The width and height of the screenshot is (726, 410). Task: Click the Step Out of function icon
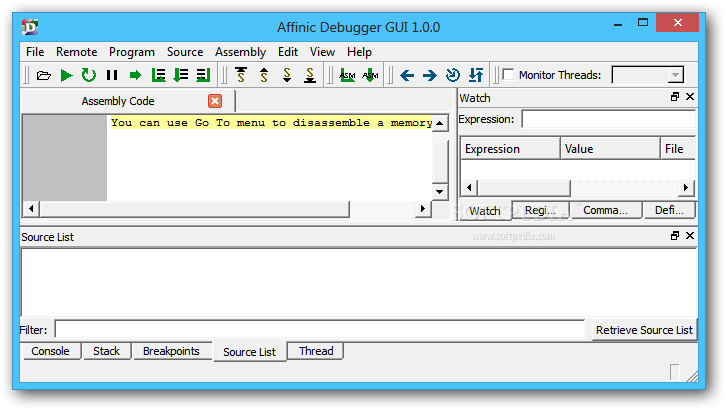pyautogui.click(x=203, y=75)
